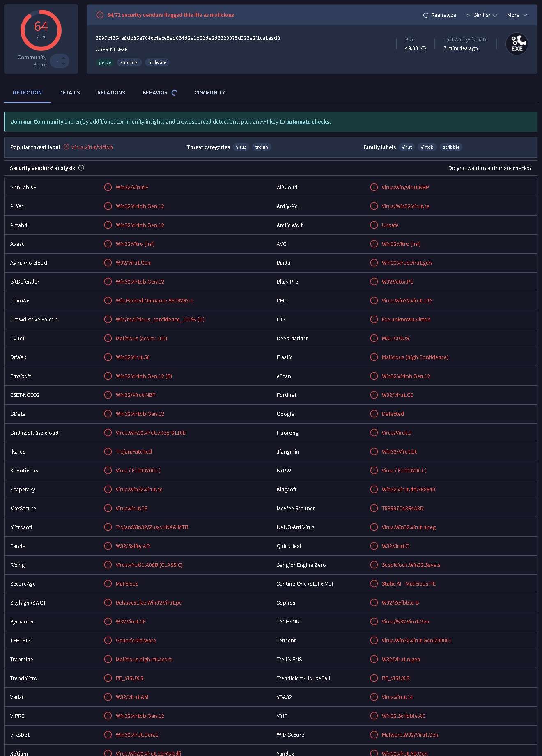The image size is (542, 756).
Task: Click the EXE file type icon
Action: [517, 44]
